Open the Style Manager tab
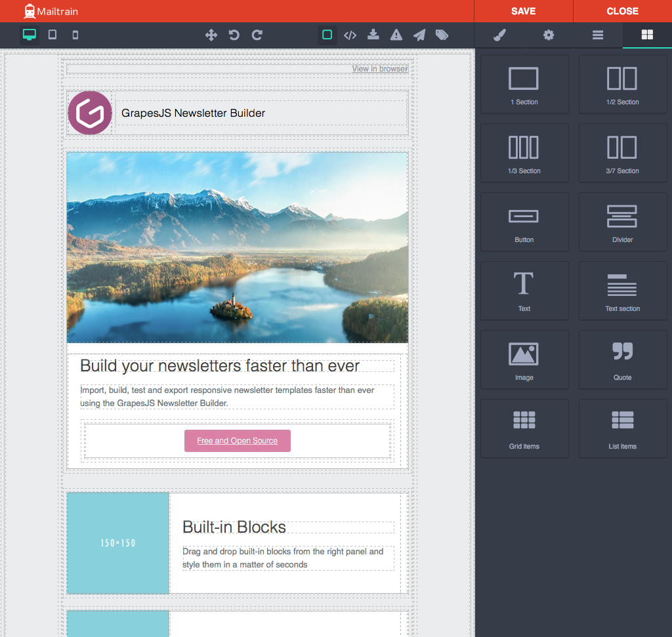 (x=499, y=35)
